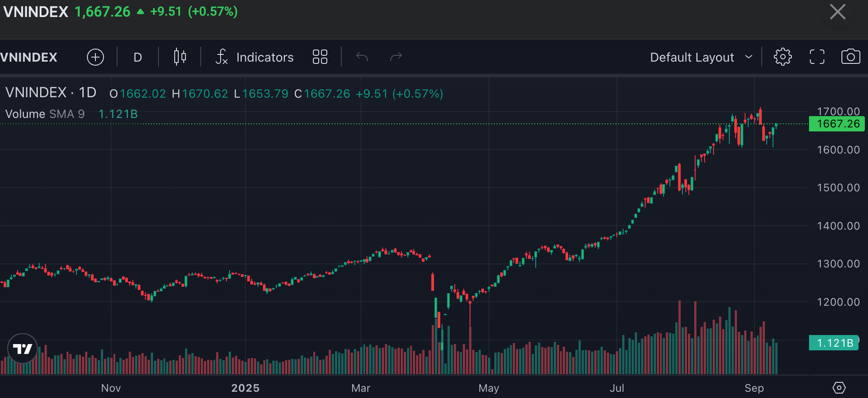Image resolution: width=868 pixels, height=398 pixels.
Task: Click the 1700.00 price scale label
Action: (x=838, y=111)
